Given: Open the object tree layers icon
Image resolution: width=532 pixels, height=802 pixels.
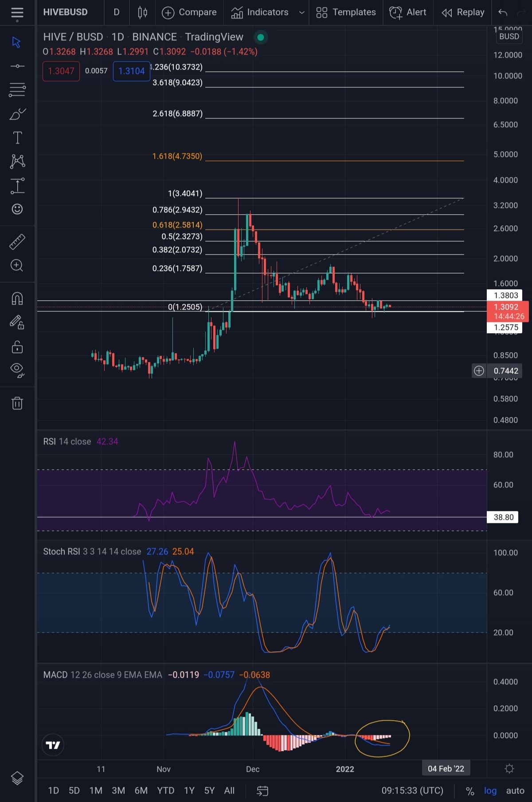Looking at the screenshot, I should pos(17,778).
